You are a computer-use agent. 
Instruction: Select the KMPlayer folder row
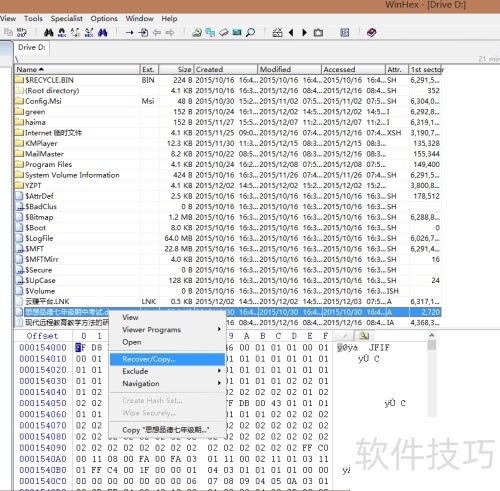(228, 143)
